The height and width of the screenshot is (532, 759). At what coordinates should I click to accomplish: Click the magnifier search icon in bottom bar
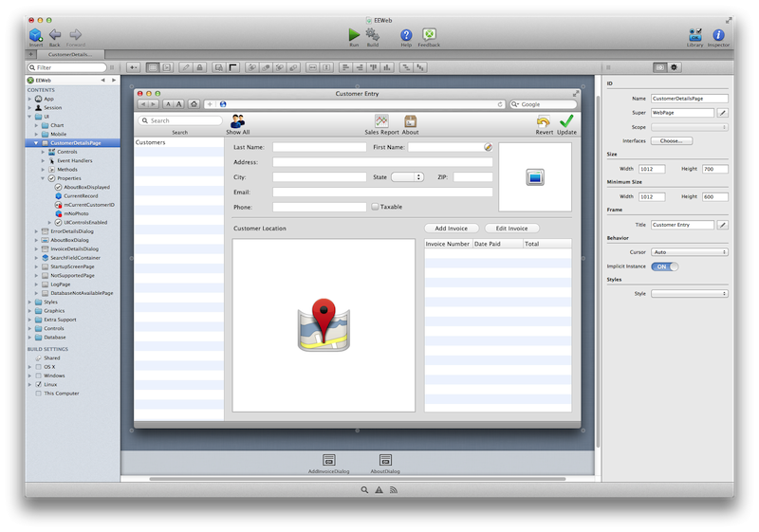click(x=364, y=490)
